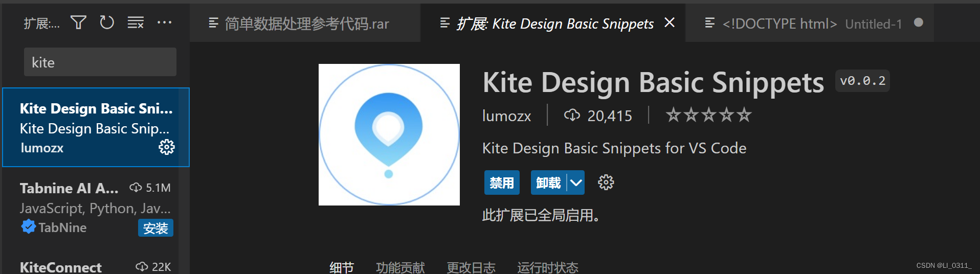Click the download count cloud icon
The width and height of the screenshot is (980, 274).
click(572, 115)
